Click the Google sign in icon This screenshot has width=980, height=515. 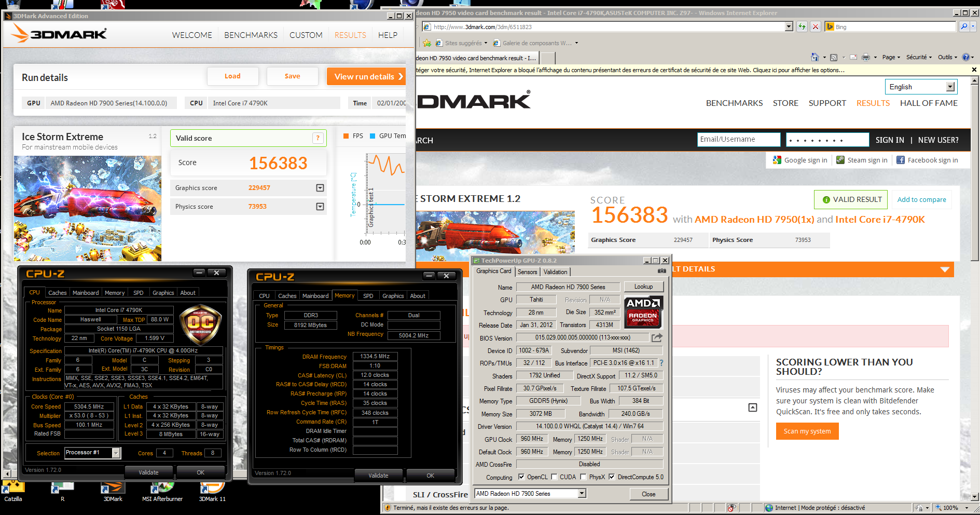(x=777, y=160)
